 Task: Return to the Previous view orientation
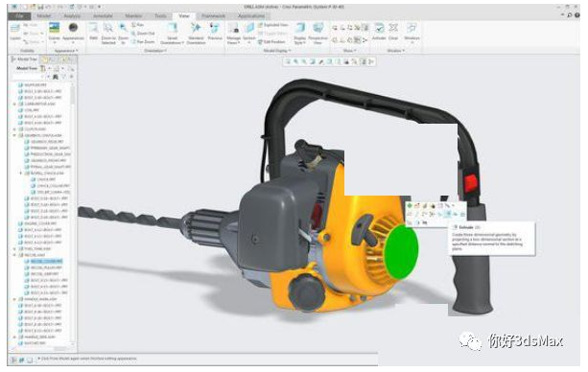(x=215, y=31)
